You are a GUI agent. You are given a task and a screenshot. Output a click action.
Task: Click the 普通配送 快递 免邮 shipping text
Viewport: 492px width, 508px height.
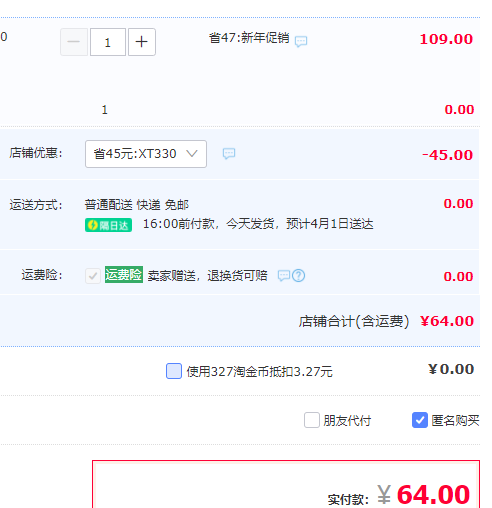coord(137,205)
